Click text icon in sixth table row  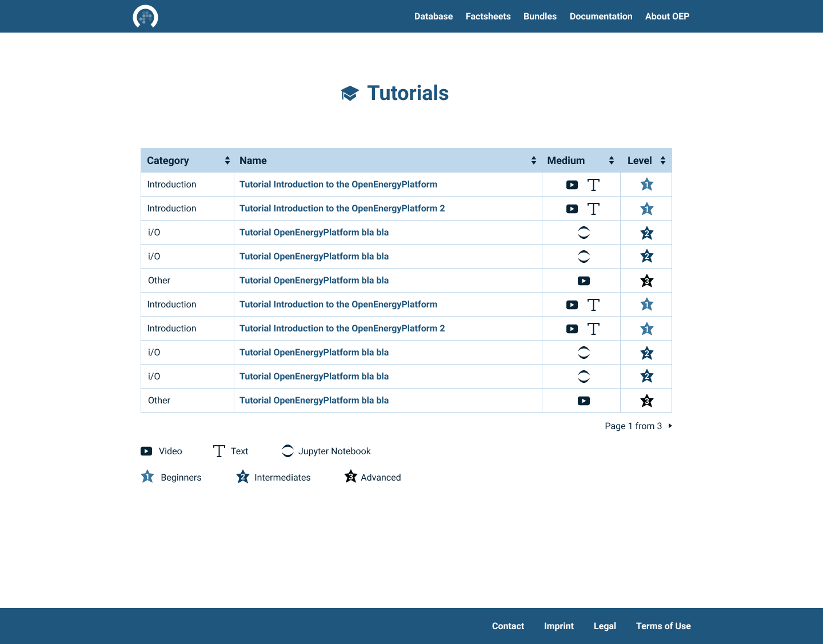click(594, 305)
